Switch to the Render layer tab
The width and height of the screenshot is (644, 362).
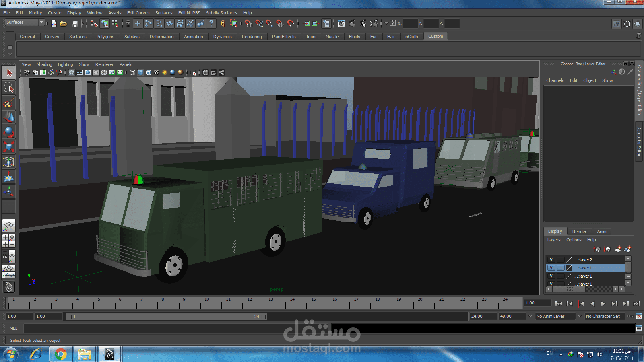click(579, 232)
